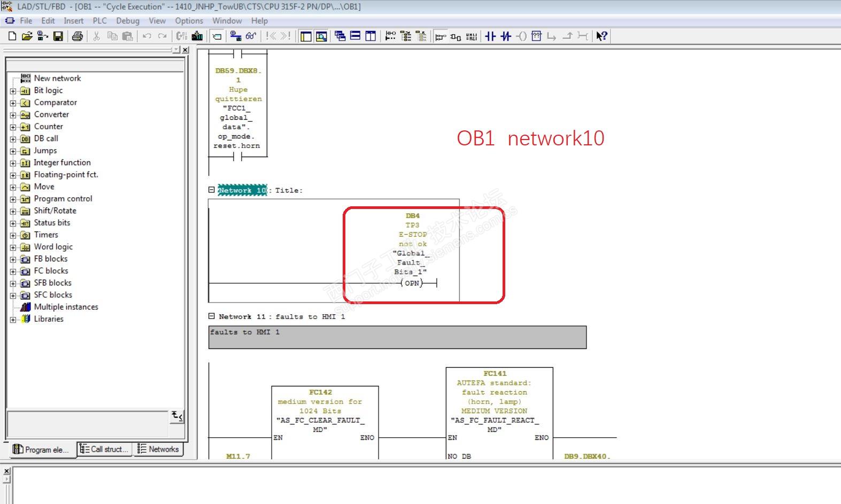
Task: Open the Window menu
Action: (x=227, y=21)
